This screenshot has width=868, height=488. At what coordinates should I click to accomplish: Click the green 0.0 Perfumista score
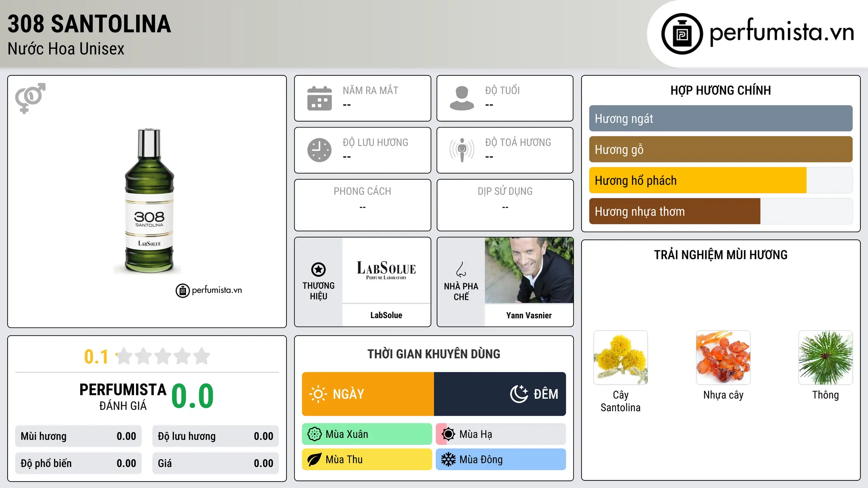192,396
